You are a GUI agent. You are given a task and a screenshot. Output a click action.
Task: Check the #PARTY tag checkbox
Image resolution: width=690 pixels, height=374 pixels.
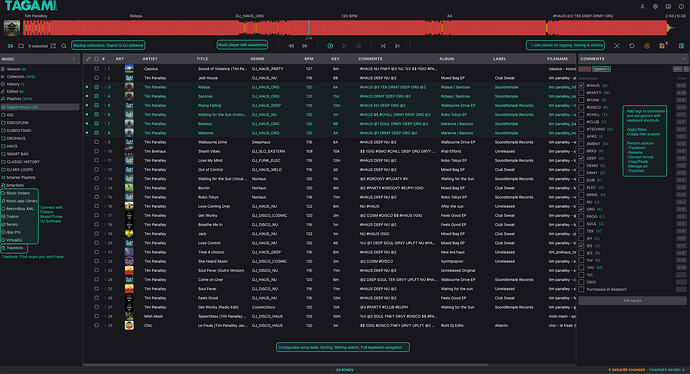(581, 93)
